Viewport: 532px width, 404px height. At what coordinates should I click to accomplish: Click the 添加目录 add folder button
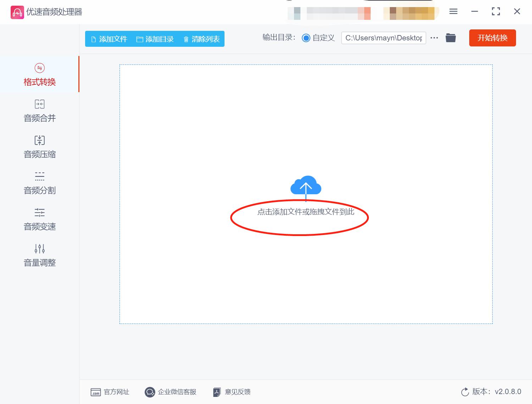coord(155,39)
